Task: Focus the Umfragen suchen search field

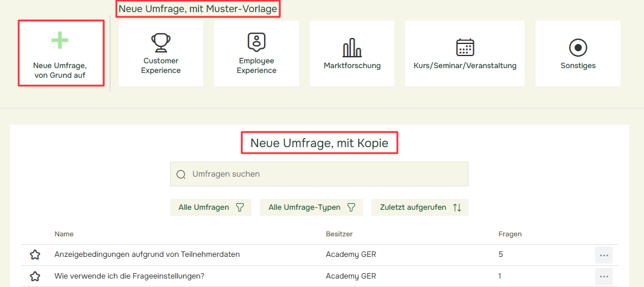Action: 319,174
